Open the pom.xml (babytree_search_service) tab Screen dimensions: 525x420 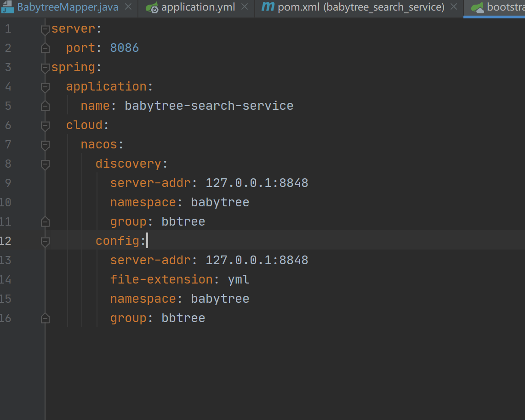(361, 7)
